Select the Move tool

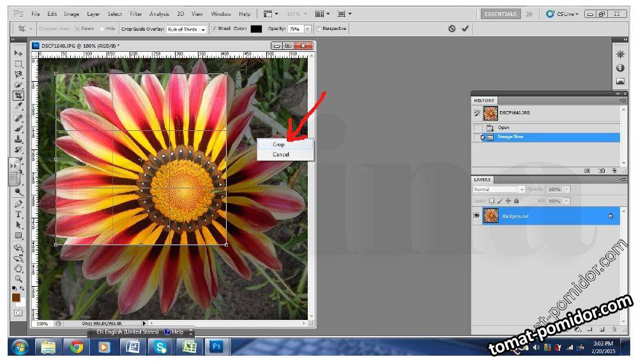[x=19, y=53]
